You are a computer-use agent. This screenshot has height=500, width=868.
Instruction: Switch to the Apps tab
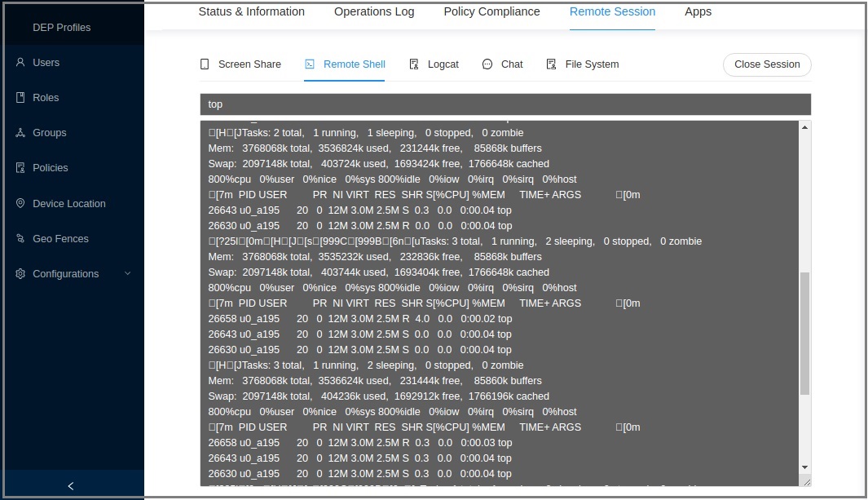pos(698,12)
